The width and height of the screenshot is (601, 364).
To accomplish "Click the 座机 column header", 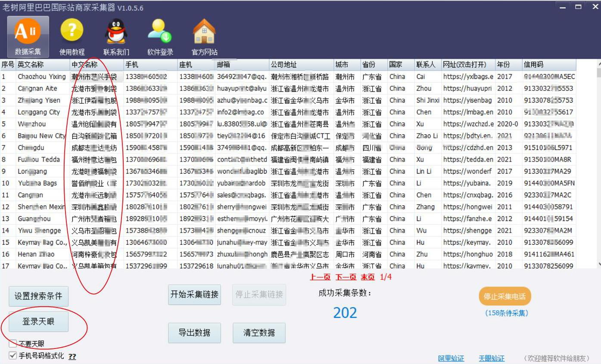I will tap(196, 65).
